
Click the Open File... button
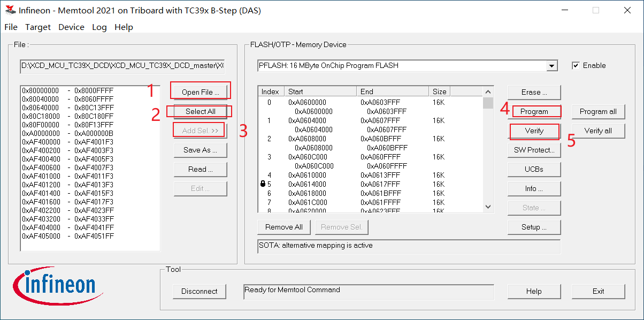coord(201,92)
